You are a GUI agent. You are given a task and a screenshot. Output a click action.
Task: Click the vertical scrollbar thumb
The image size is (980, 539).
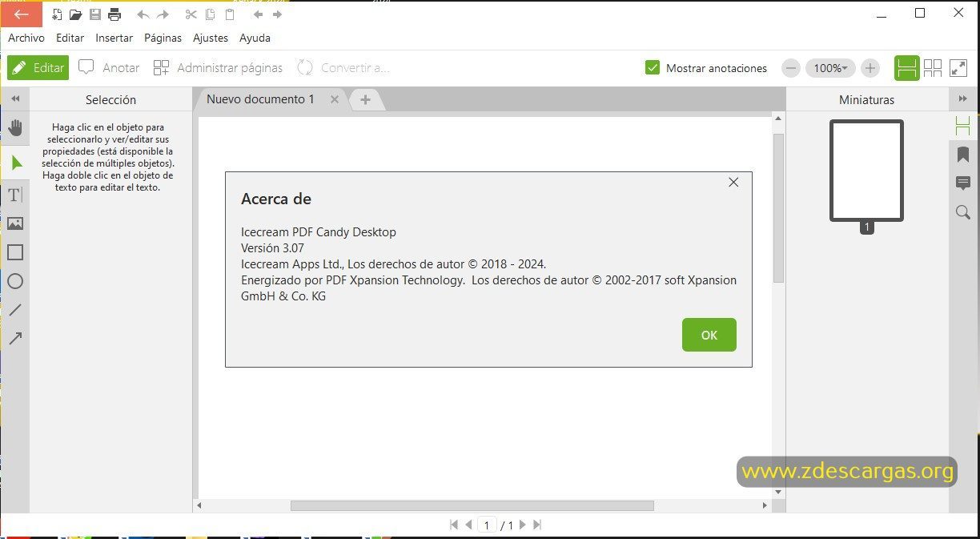click(778, 208)
